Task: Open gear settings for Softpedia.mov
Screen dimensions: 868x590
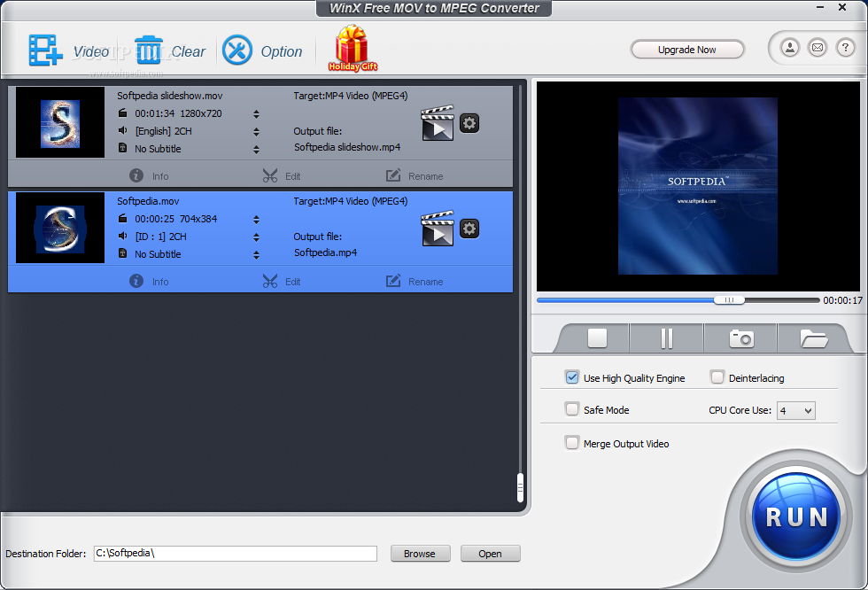Action: [x=469, y=229]
